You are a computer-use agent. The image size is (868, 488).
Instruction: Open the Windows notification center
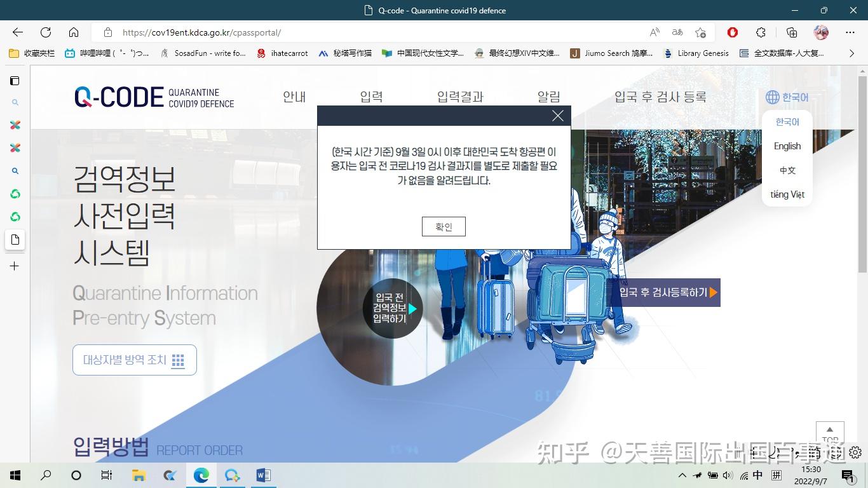[x=847, y=475]
